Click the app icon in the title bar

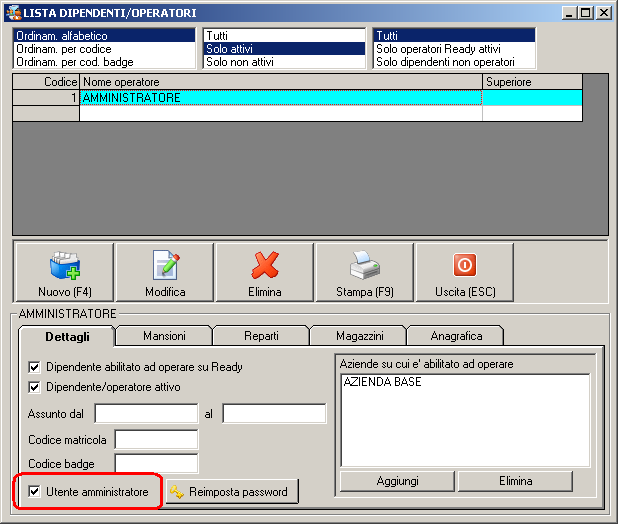[14, 13]
